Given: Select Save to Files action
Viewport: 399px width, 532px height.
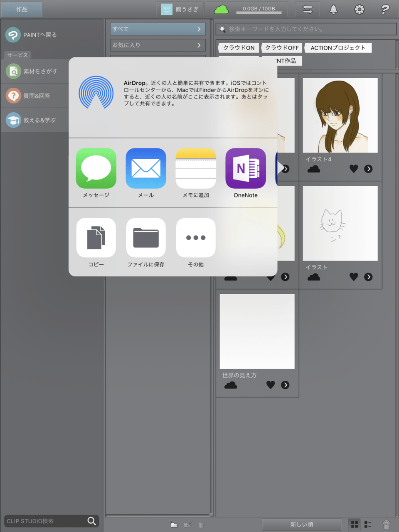Looking at the screenshot, I should (146, 238).
